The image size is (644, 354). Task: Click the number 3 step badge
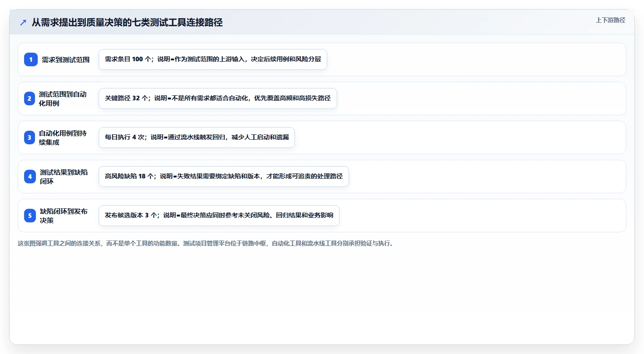[30, 138]
